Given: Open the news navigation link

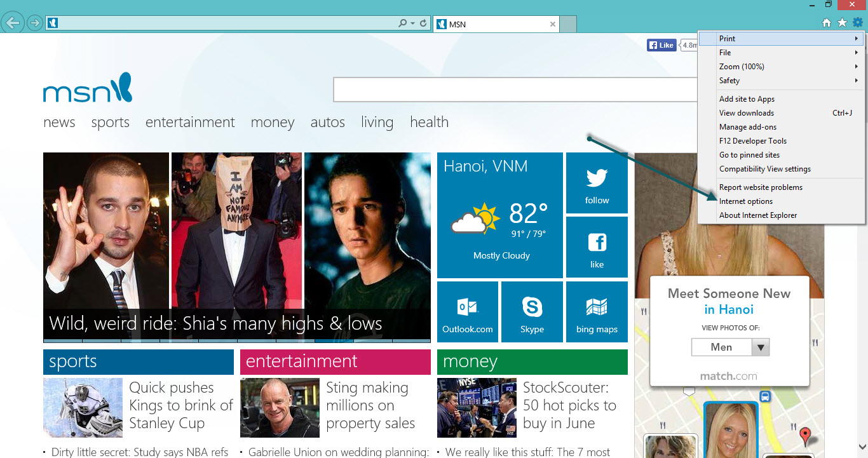Looking at the screenshot, I should click(x=59, y=122).
